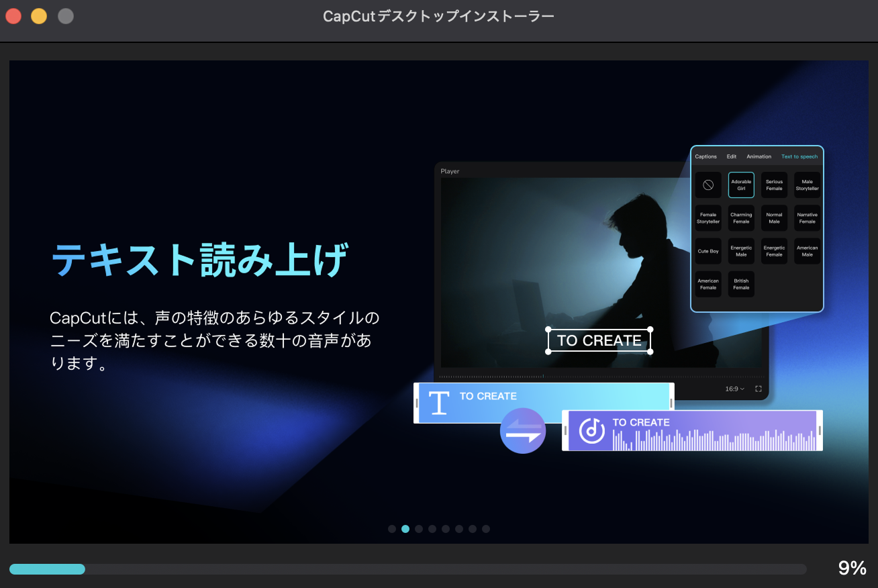Click the purple TO CREATE audio clip label
This screenshot has width=878, height=588.
[x=641, y=422]
